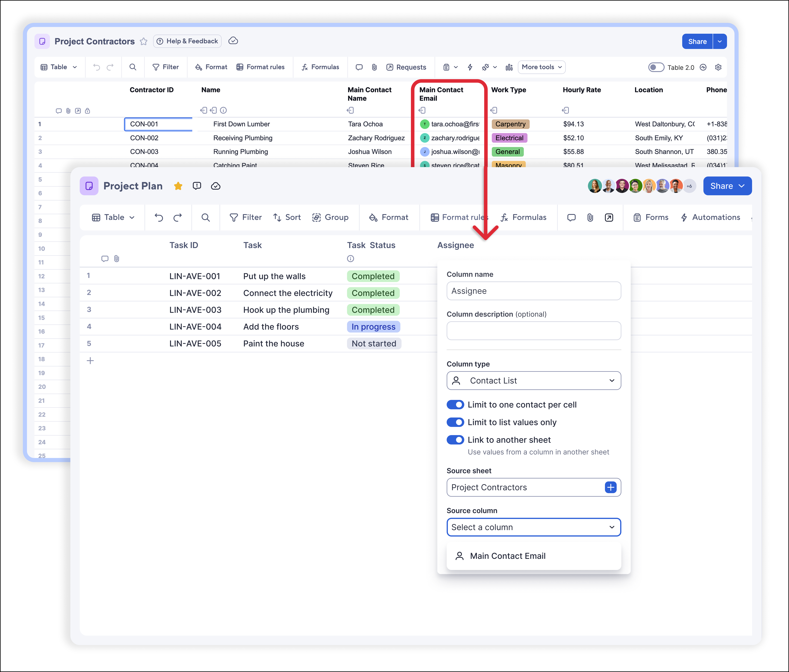Click the Column description input field
Viewport: 789px width, 672px height.
(x=533, y=331)
